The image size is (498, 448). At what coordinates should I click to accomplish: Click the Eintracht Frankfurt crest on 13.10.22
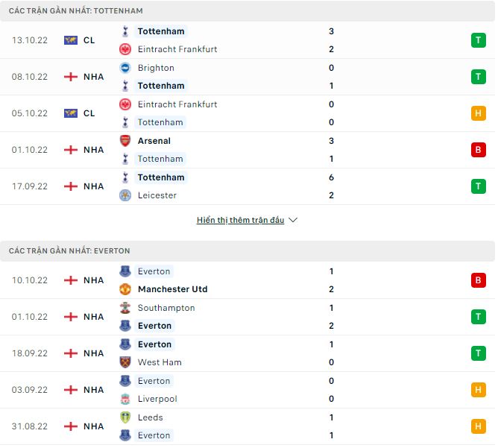[125, 49]
